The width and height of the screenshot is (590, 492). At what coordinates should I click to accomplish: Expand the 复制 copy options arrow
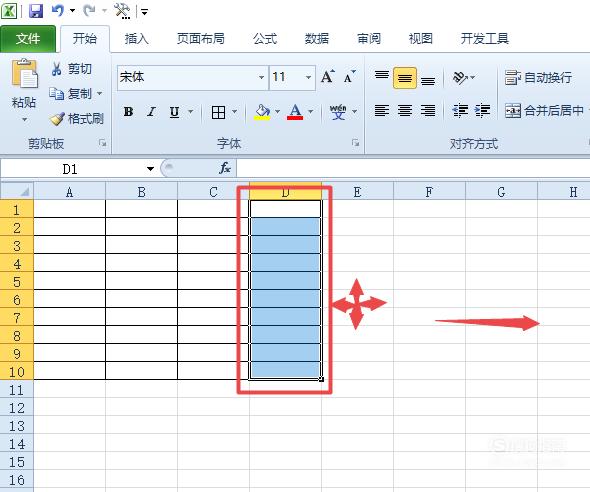point(100,93)
